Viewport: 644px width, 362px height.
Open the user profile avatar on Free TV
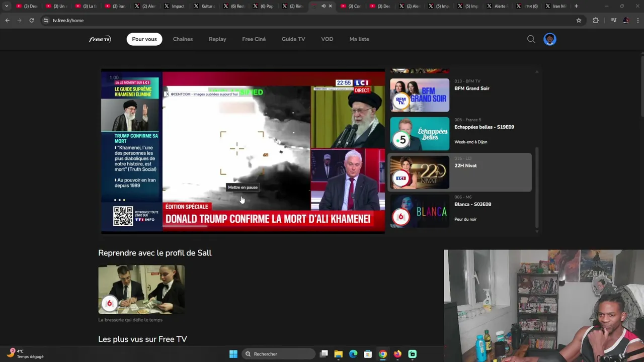(x=550, y=39)
